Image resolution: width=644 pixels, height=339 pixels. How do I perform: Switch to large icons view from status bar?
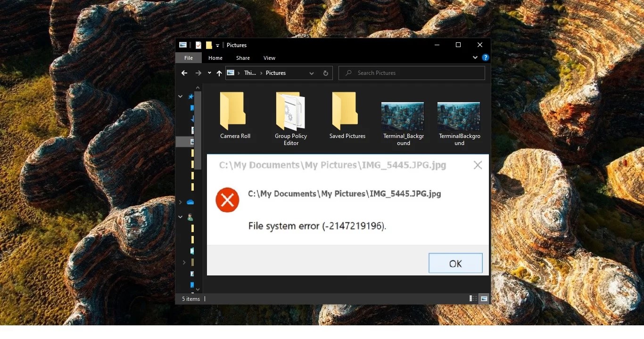click(484, 299)
